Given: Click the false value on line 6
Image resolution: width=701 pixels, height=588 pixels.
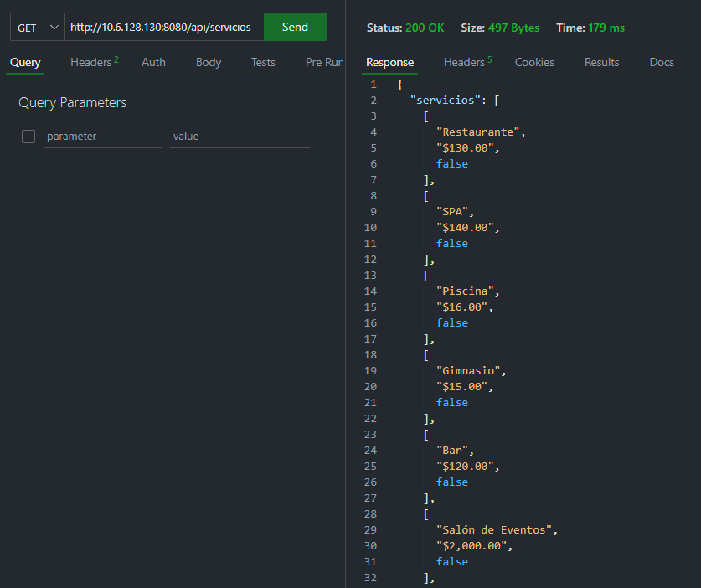Looking at the screenshot, I should [x=452, y=164].
